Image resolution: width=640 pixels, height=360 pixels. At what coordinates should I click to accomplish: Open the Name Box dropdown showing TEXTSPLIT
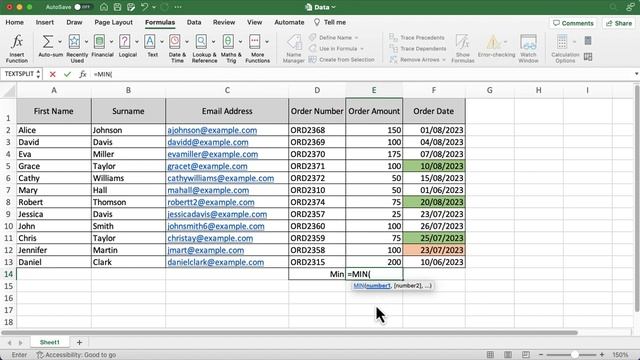coord(38,74)
